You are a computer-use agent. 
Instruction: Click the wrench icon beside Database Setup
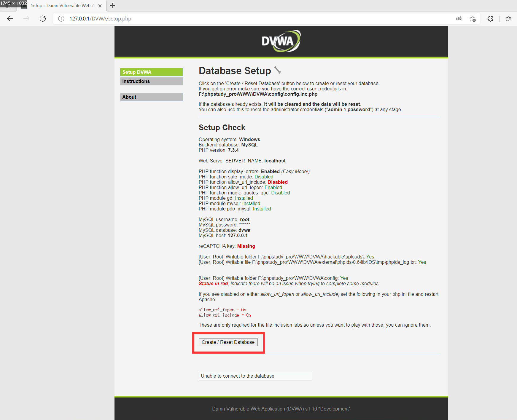tap(278, 70)
